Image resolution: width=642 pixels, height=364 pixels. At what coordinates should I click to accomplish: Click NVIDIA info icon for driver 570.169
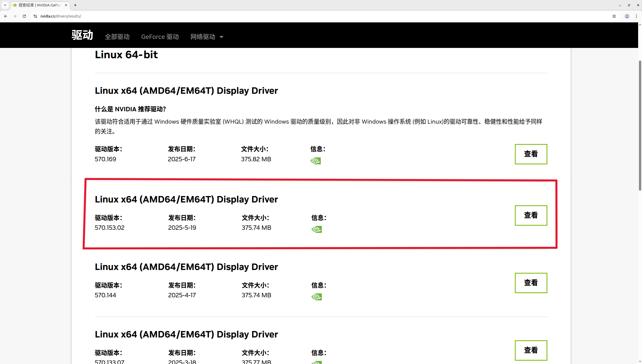pyautogui.click(x=316, y=161)
